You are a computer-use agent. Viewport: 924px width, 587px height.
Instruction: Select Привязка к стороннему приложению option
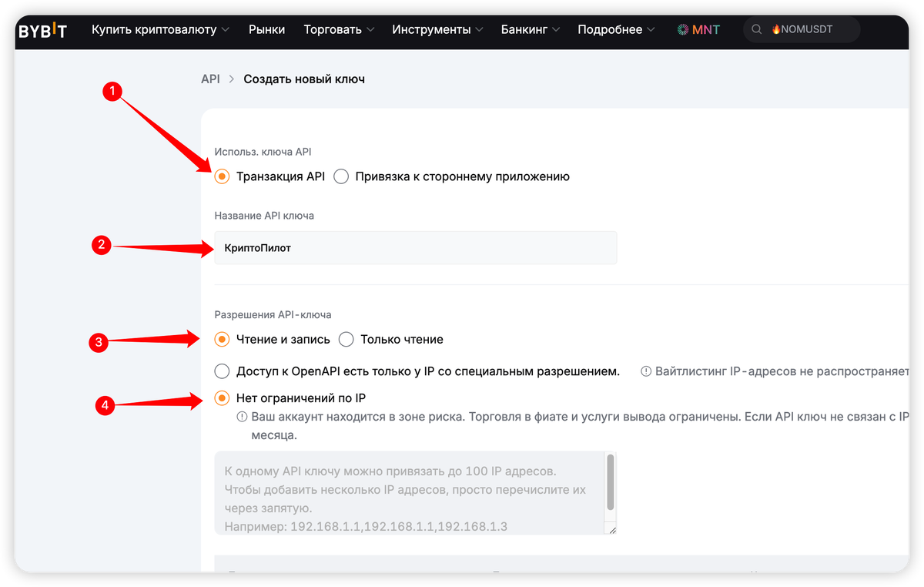(x=341, y=176)
